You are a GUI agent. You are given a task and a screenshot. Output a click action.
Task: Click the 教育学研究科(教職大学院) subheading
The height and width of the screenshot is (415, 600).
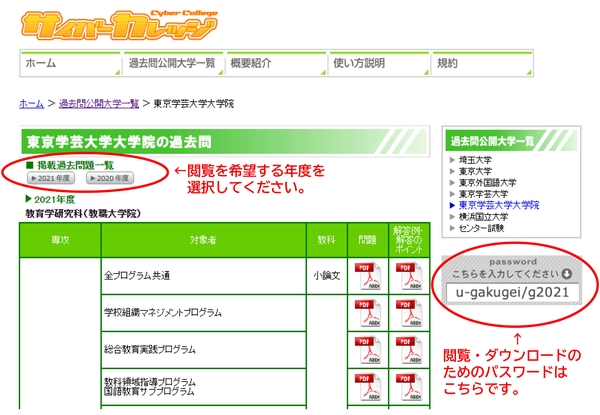point(83,213)
